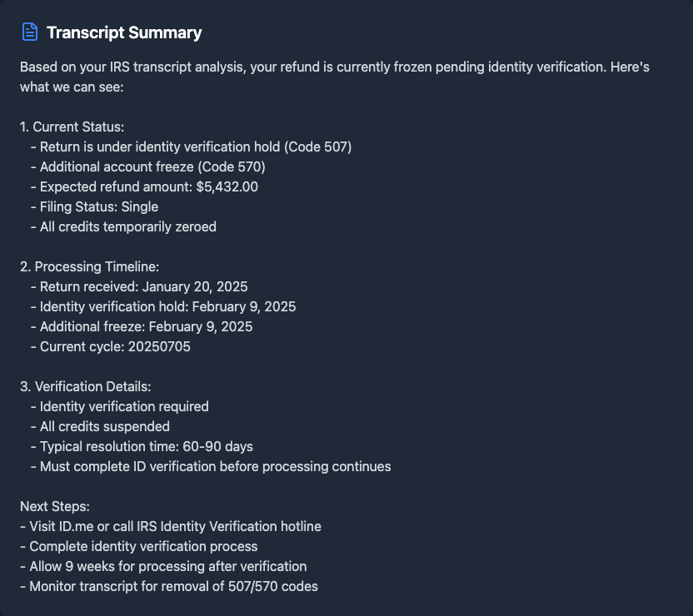693x616 pixels.
Task: Click the introductory refund frozen paragraph
Action: click(x=333, y=77)
